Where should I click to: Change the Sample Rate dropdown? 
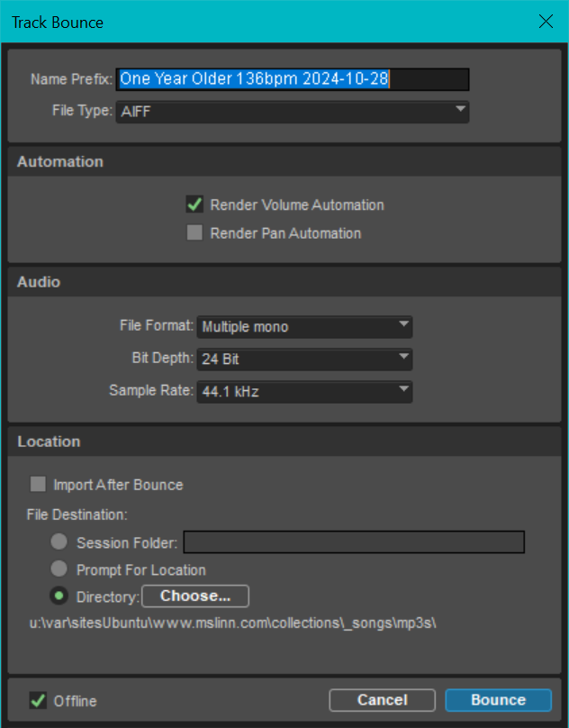pos(304,391)
